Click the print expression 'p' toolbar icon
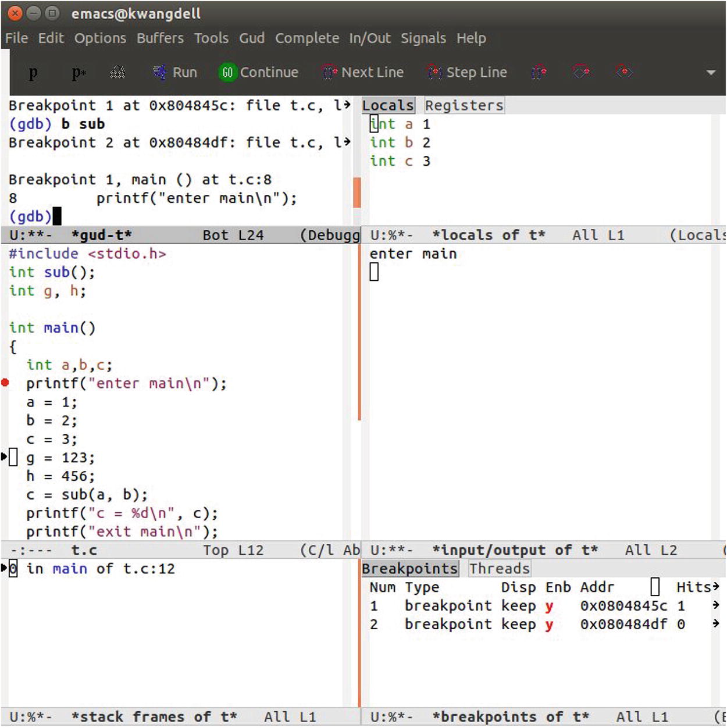727x728 pixels. tap(33, 73)
